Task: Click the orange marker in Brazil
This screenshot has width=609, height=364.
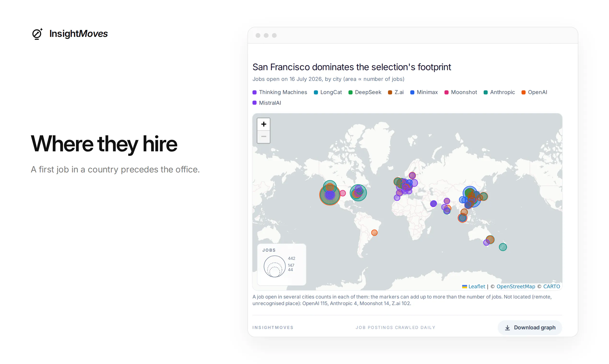Action: click(x=374, y=233)
